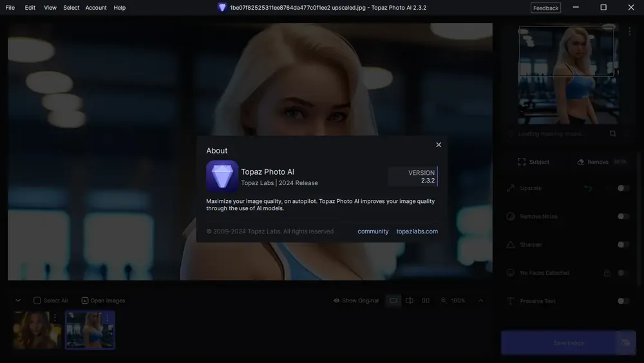The height and width of the screenshot is (363, 644).
Task: Click the Remove Noise label
Action: [x=538, y=216]
